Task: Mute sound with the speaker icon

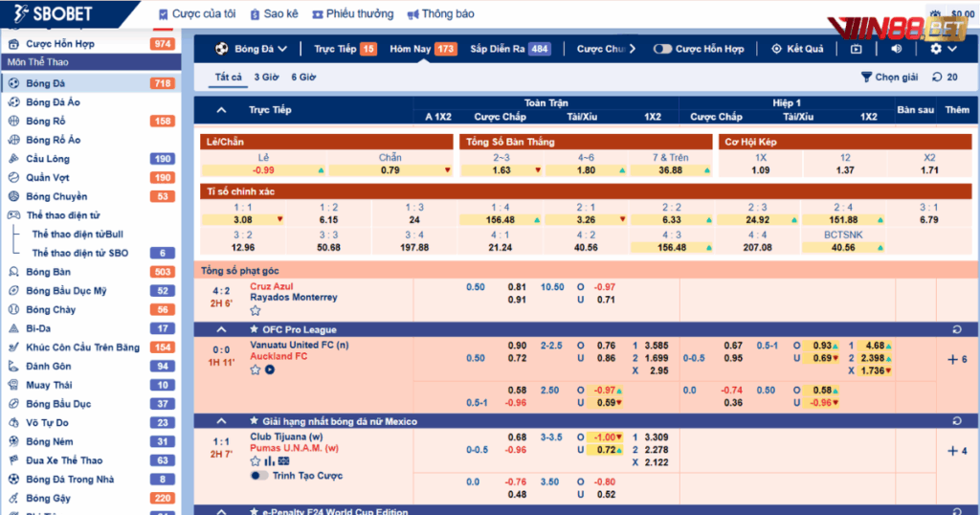Action: tap(897, 49)
